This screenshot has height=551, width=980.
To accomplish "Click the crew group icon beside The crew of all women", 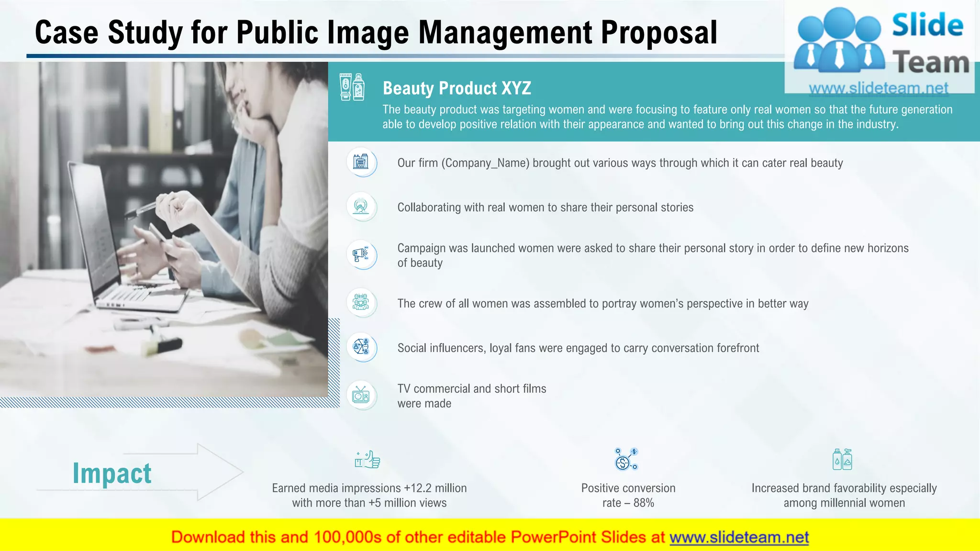I will [361, 303].
